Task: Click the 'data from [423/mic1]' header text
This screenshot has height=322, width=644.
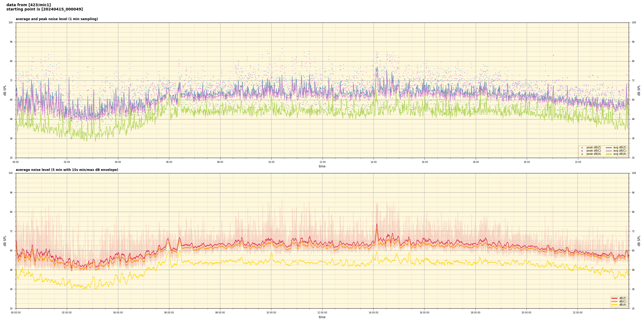Action: coord(28,5)
